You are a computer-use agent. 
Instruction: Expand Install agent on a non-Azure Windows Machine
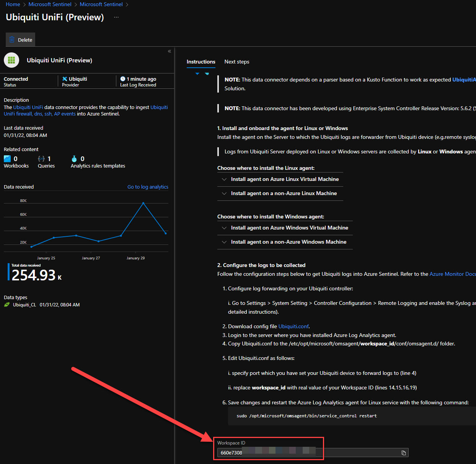(285, 242)
